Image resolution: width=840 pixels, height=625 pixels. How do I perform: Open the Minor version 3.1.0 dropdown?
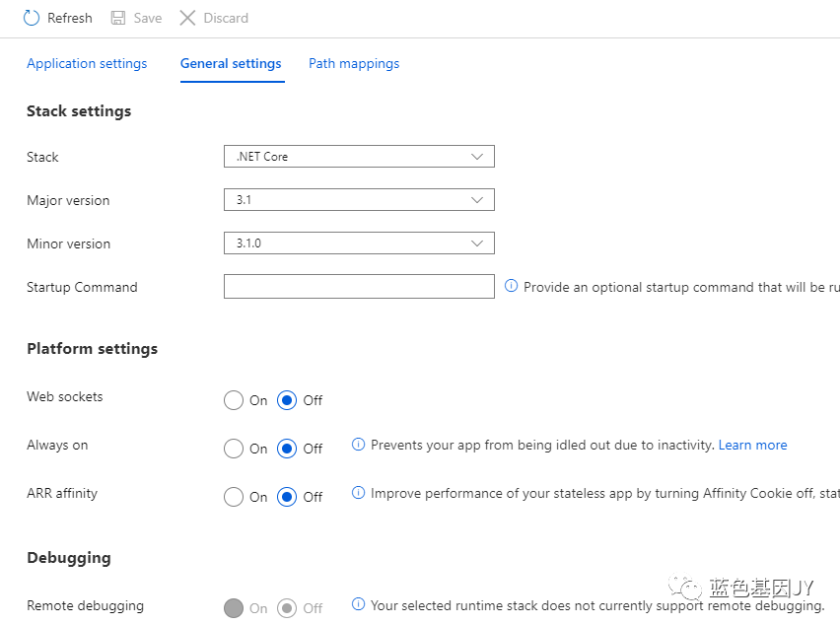coord(359,243)
